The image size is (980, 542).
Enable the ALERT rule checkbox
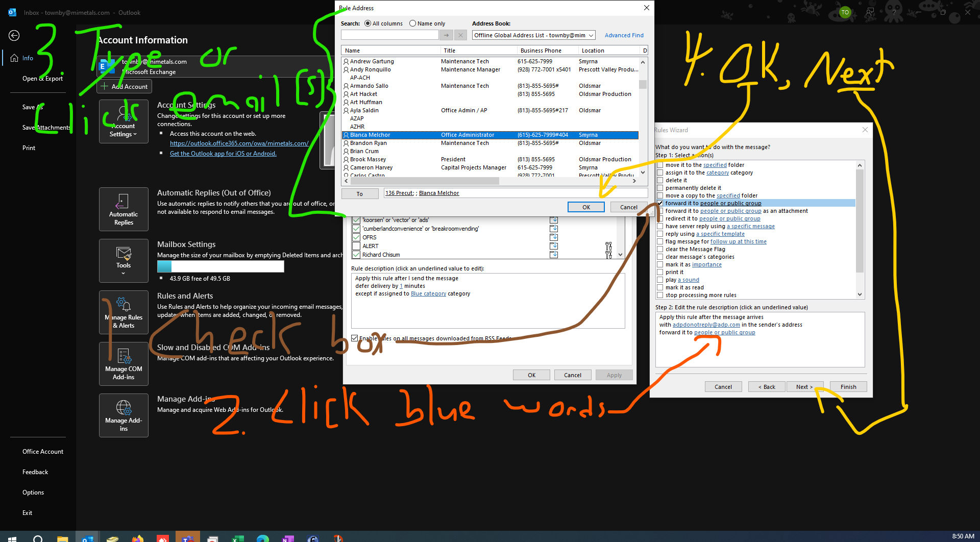[x=356, y=246]
